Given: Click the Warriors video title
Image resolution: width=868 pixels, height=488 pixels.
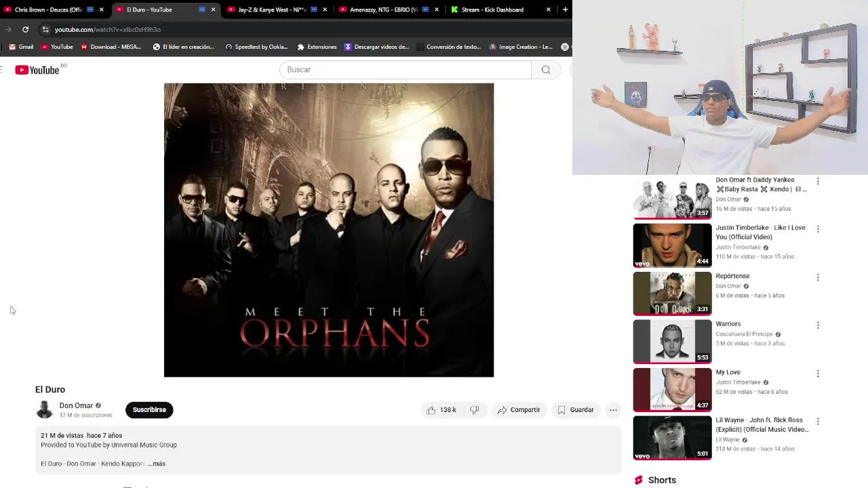Looking at the screenshot, I should pyautogui.click(x=728, y=324).
